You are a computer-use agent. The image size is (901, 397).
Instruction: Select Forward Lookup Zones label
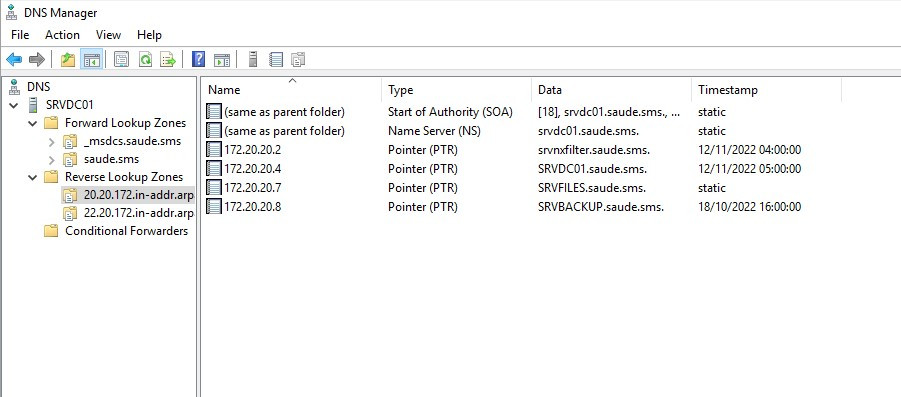coord(125,123)
